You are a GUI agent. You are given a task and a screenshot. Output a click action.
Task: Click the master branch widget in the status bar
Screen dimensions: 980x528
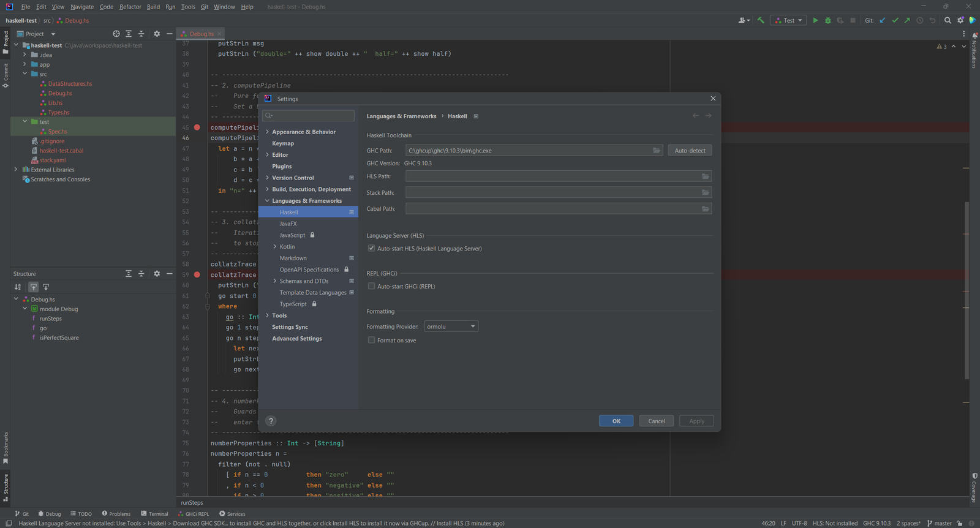click(x=940, y=523)
